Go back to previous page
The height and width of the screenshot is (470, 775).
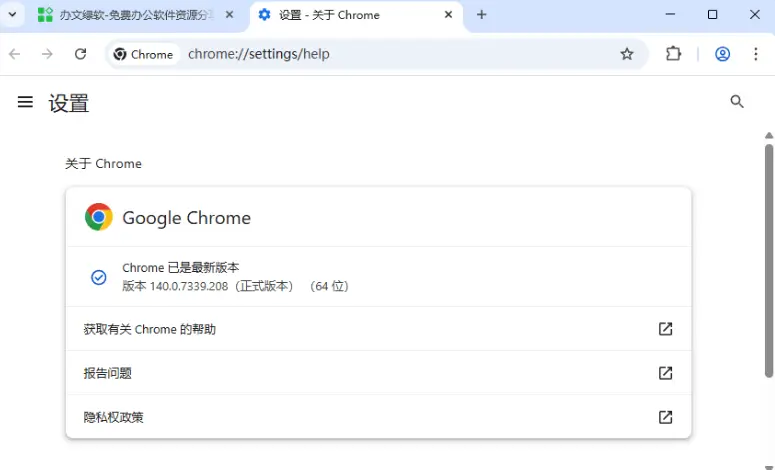click(x=15, y=54)
